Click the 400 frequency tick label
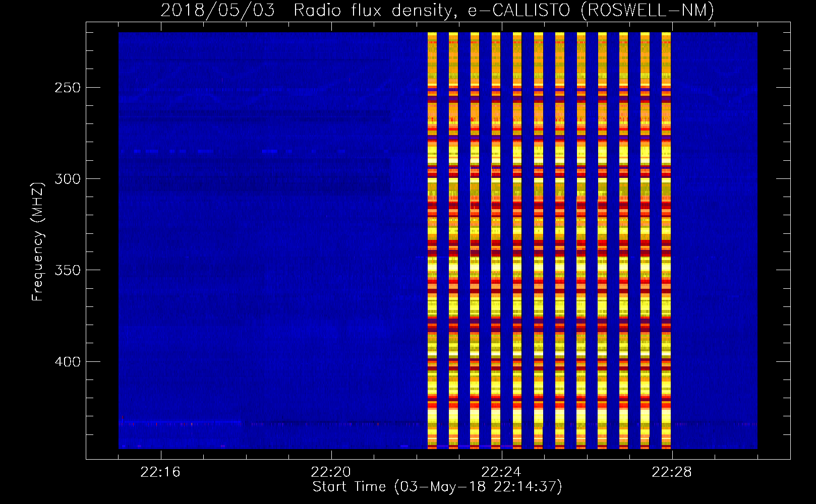Screen dimensions: 816x504 [67, 362]
